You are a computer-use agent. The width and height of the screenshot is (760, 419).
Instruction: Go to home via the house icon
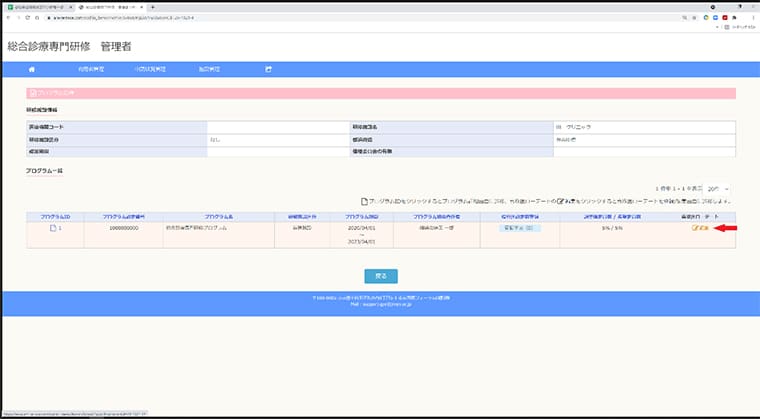point(32,69)
